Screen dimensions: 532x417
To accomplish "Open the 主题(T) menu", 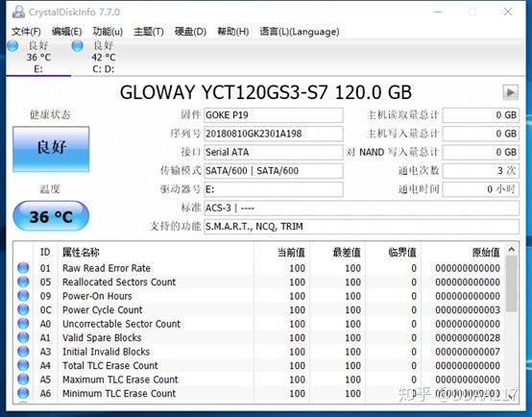I will coord(149,32).
